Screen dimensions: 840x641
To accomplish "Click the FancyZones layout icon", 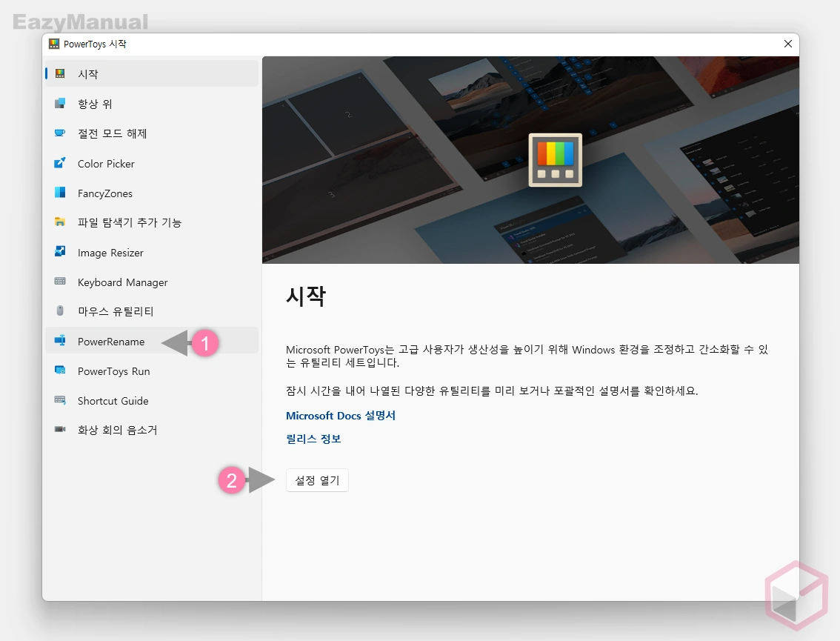I will coord(60,193).
